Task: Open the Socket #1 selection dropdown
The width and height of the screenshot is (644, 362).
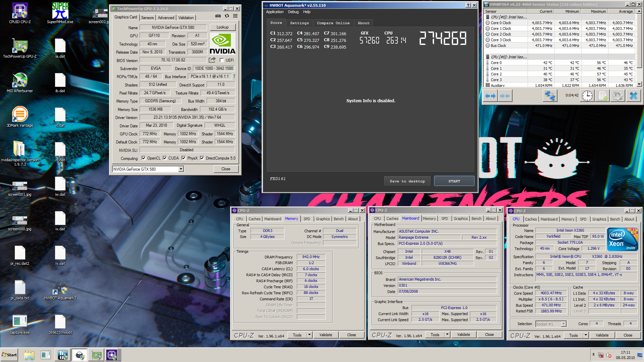Action: pyautogui.click(x=551, y=324)
